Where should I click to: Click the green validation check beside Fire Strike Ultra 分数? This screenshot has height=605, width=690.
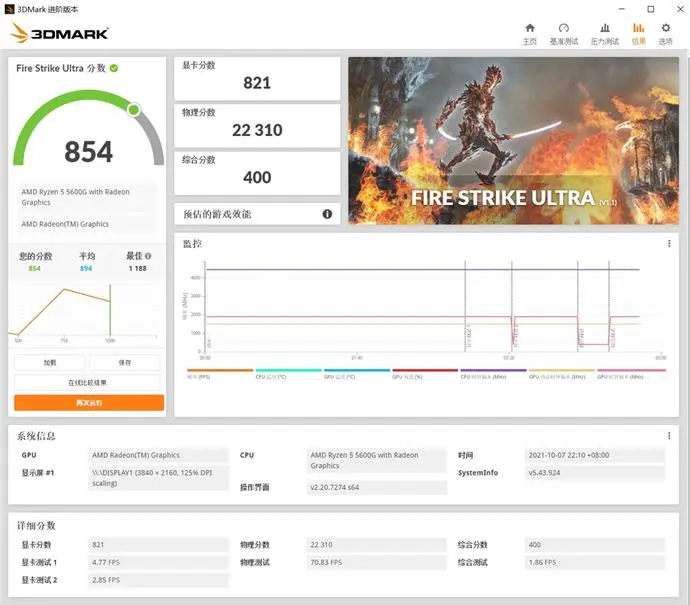pyautogui.click(x=114, y=68)
